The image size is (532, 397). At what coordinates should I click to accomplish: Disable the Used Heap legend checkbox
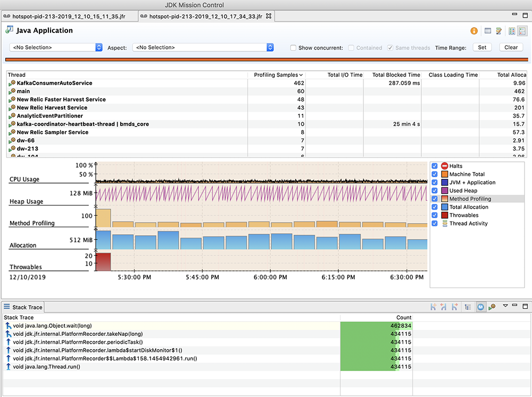pyautogui.click(x=435, y=190)
